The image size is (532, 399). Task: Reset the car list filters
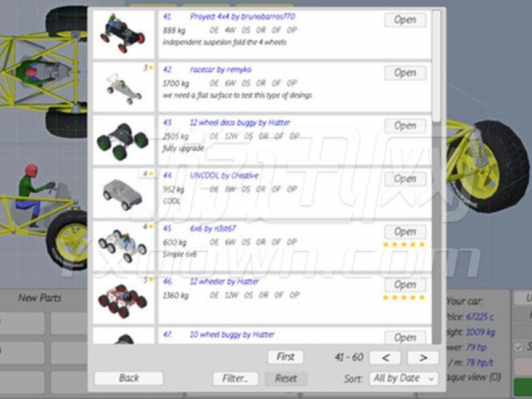[x=286, y=378]
